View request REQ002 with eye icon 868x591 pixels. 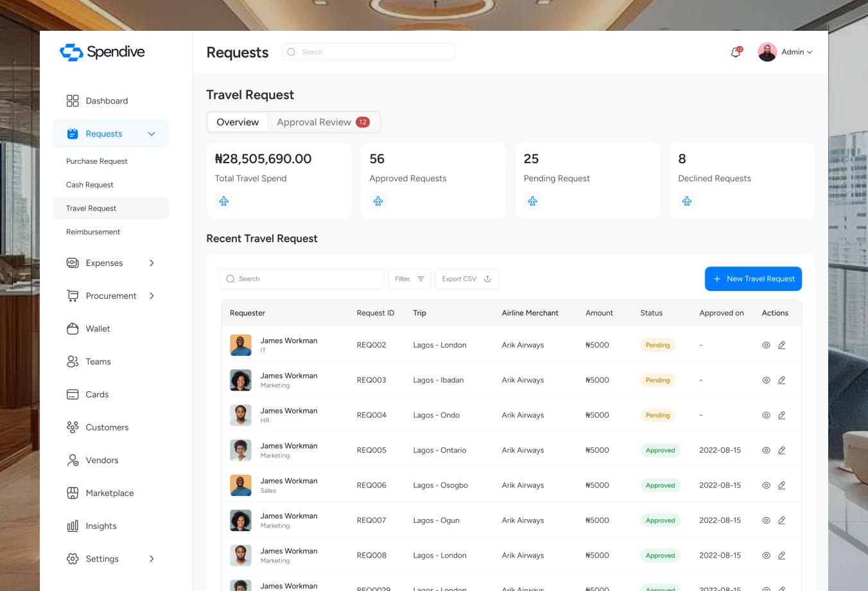pos(766,345)
